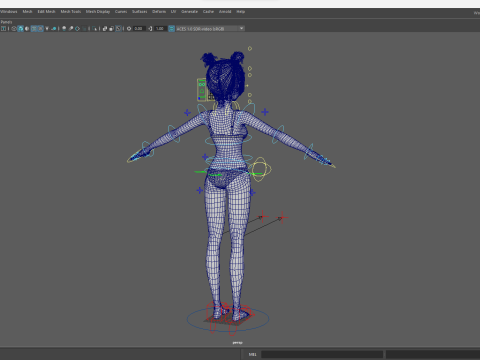Click the persp camera label below viewport
Screen dimensions: 480x360
pos(237,343)
